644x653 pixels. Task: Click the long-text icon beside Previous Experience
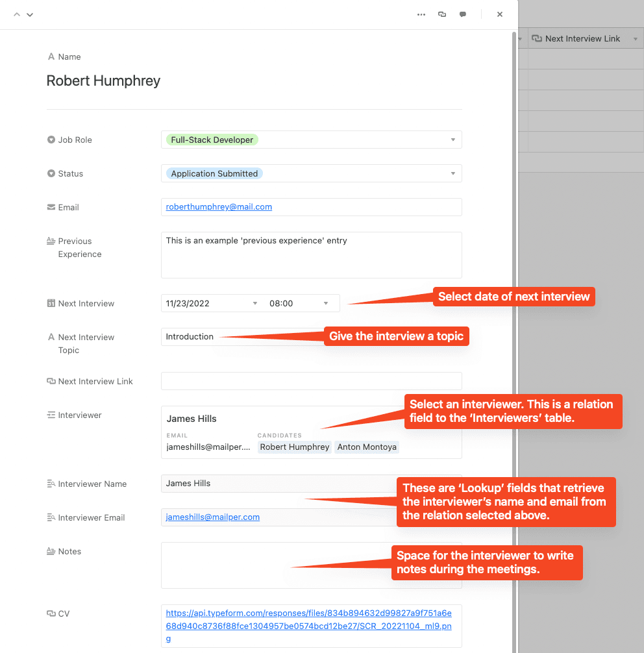coord(51,241)
